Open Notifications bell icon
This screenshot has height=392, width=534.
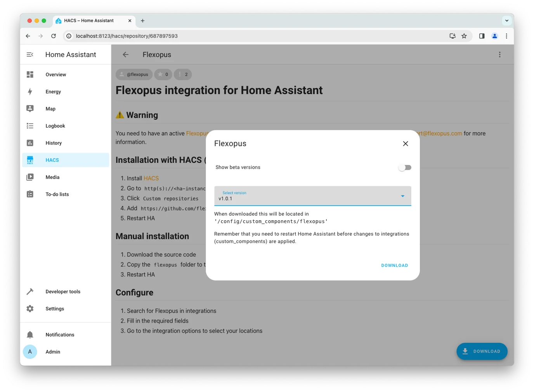pyautogui.click(x=30, y=335)
